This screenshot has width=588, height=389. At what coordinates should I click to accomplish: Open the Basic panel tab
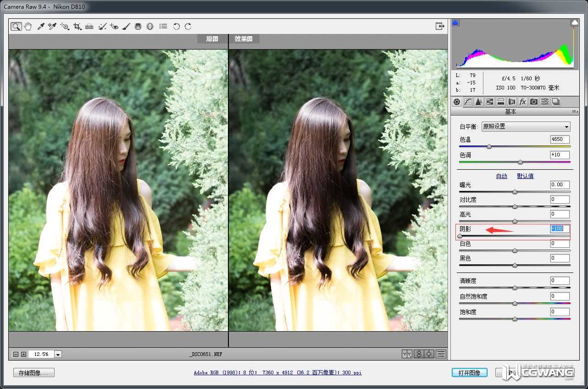click(x=456, y=102)
